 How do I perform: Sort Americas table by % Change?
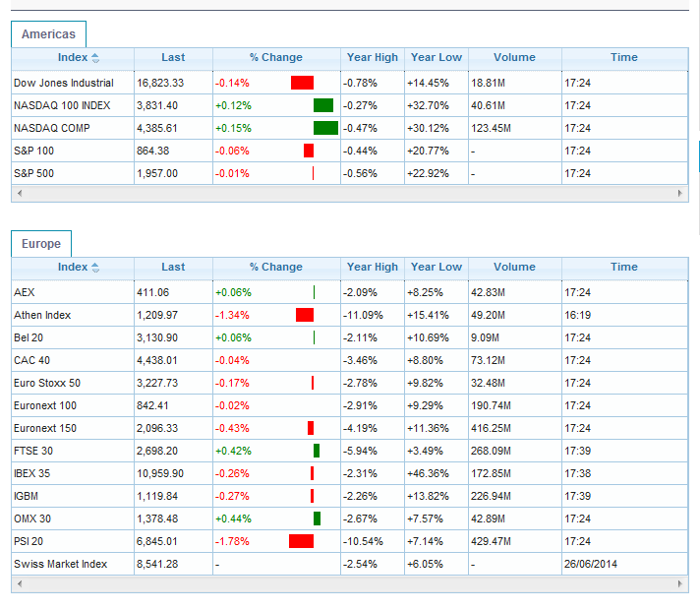coord(275,58)
